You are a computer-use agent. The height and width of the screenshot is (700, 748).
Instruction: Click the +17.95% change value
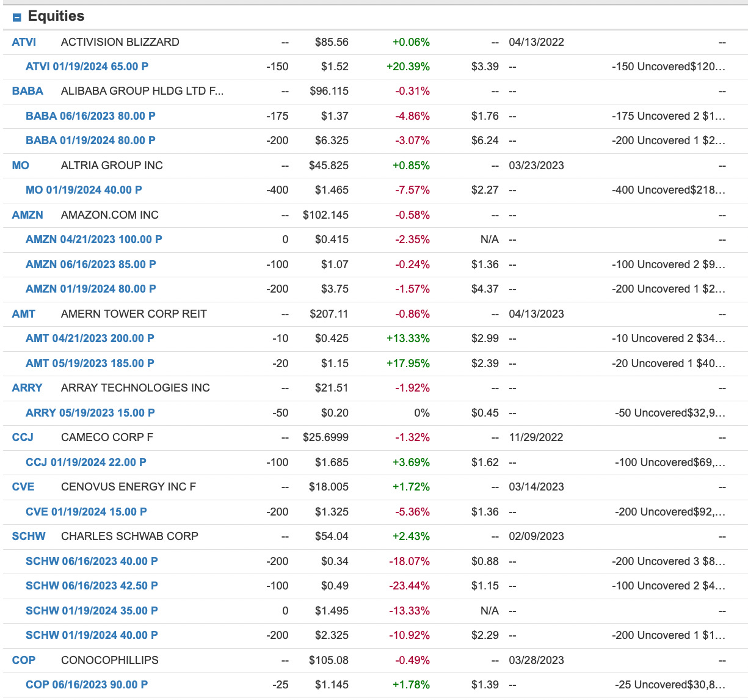click(408, 363)
